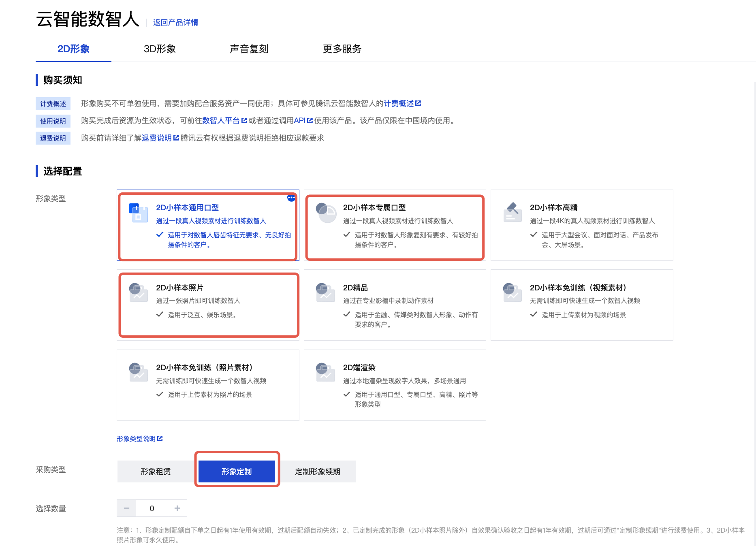Click the 2D端渲染 card icon
756x546 pixels.
coord(326,372)
